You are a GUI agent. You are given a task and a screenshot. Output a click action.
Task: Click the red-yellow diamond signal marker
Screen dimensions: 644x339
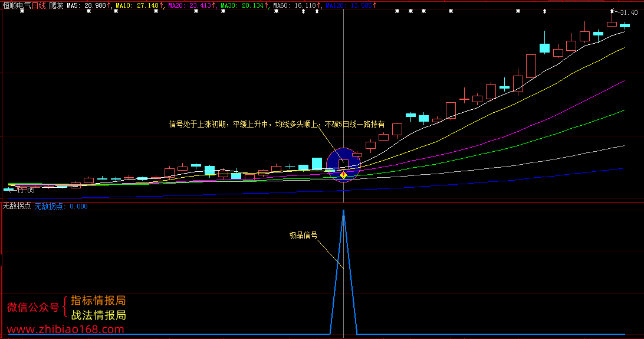[343, 175]
